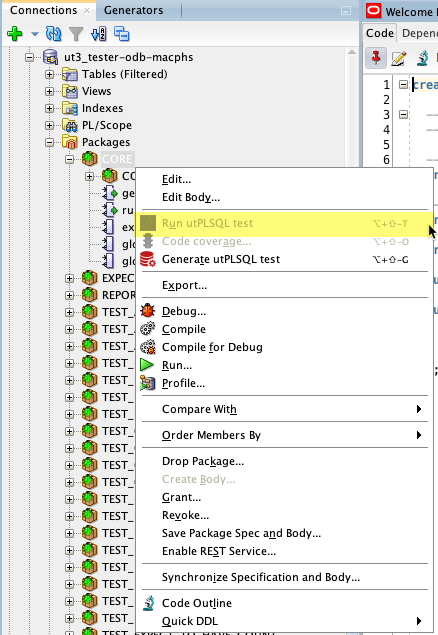Select the highlighted CORE package label
Viewport: 438px width, 635px height.
pyautogui.click(x=117, y=159)
